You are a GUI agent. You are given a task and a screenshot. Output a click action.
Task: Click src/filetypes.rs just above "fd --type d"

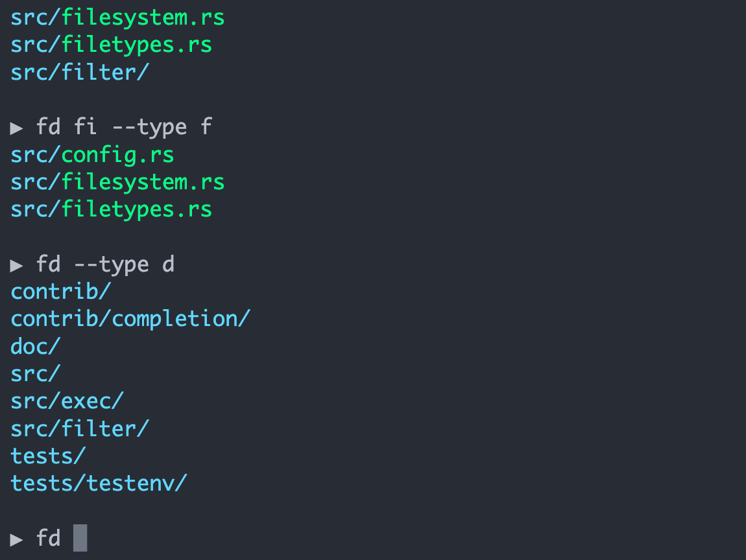coord(111,209)
